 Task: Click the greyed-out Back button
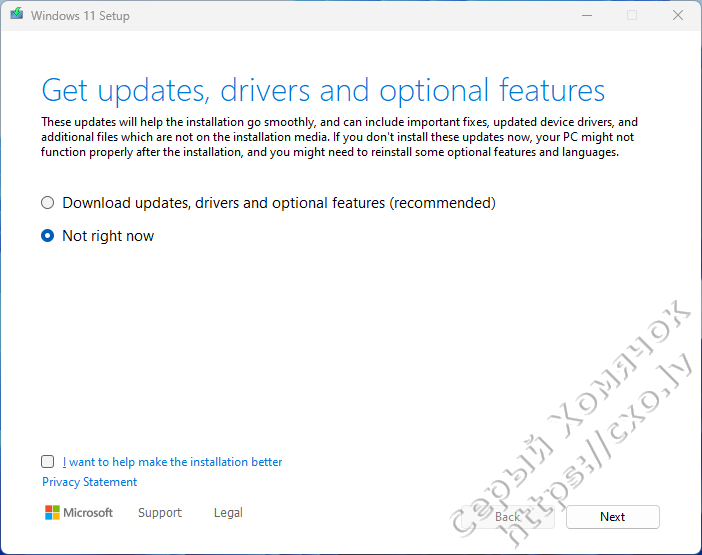pyautogui.click(x=508, y=517)
